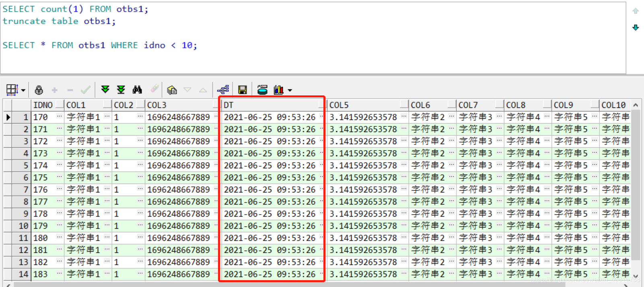
Task: Toggle the edit data padlock icon
Action: (39, 90)
